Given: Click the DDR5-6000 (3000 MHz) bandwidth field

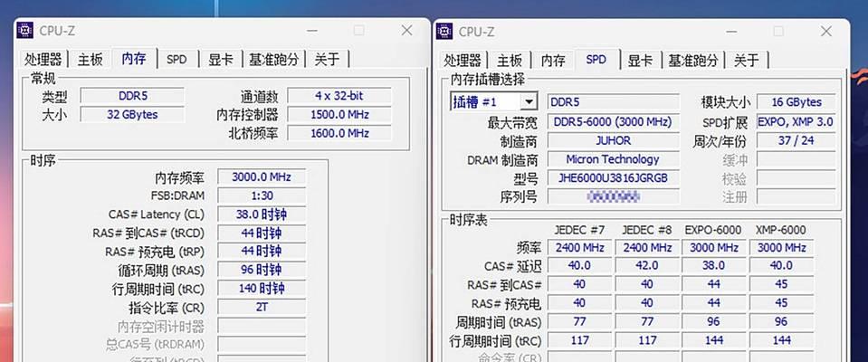Looking at the screenshot, I should click(613, 122).
